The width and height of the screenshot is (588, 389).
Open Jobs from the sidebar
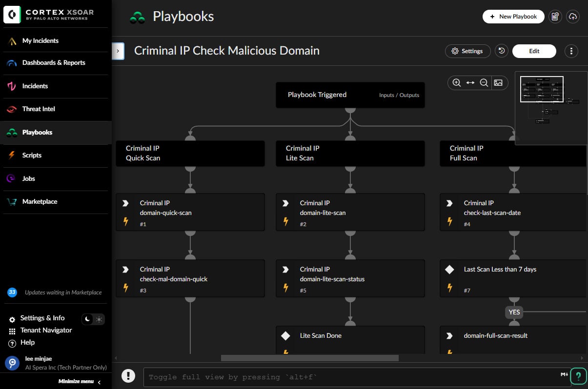tap(28, 178)
